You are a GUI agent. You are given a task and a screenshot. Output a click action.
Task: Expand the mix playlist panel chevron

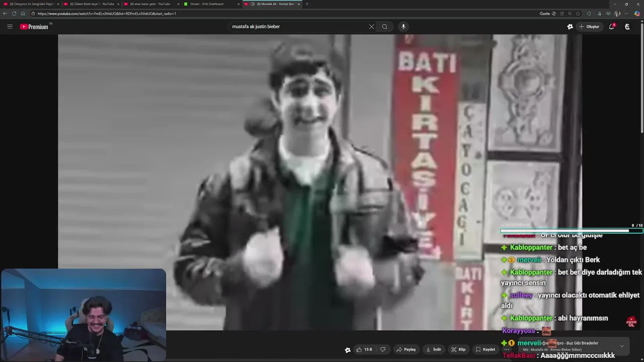pyautogui.click(x=622, y=346)
